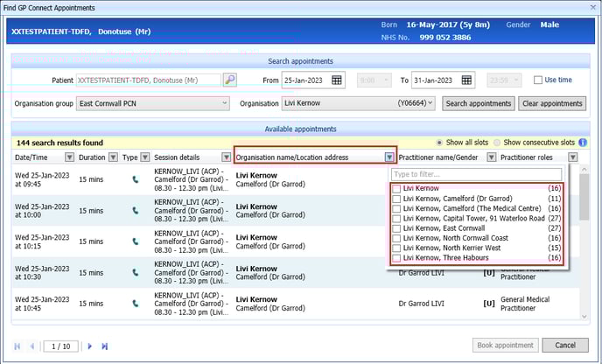Check Livi Kernow, Three Habours filter option
Screen dimensions: 602x364
coord(397,258)
